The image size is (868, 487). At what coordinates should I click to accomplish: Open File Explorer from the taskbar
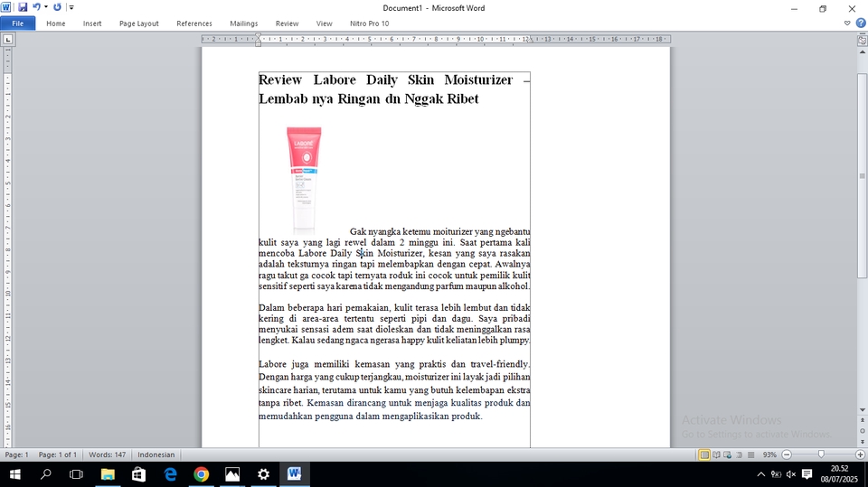108,474
